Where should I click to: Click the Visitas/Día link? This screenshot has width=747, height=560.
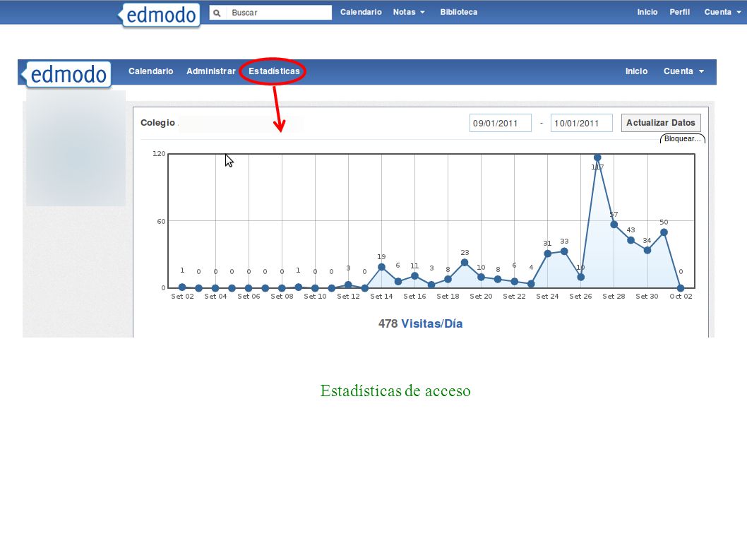[431, 323]
